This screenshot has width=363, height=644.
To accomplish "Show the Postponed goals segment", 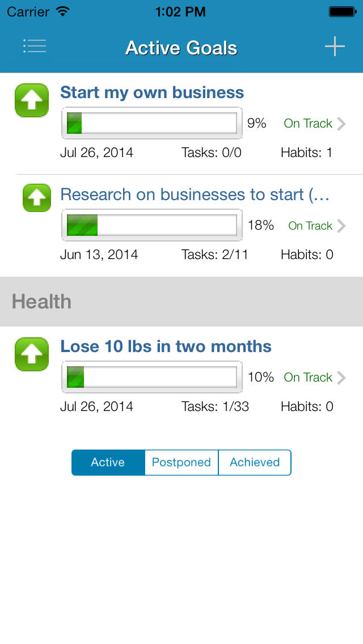I will tap(181, 463).
